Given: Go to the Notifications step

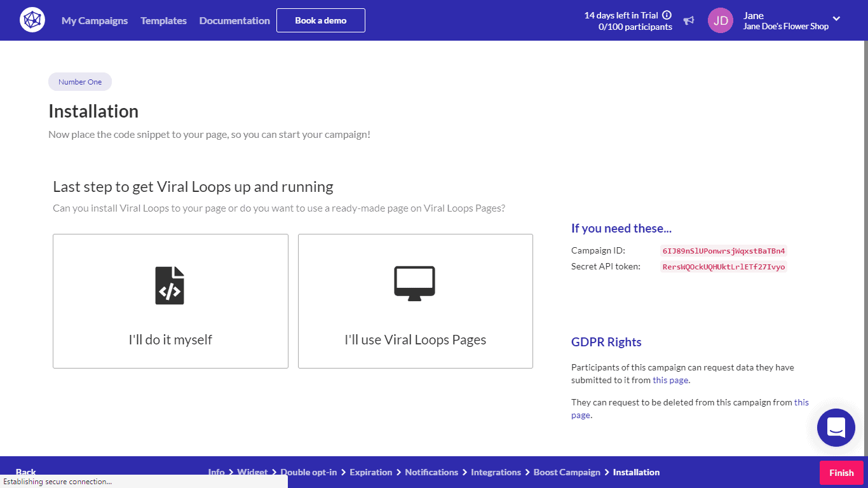Looking at the screenshot, I should 431,472.
